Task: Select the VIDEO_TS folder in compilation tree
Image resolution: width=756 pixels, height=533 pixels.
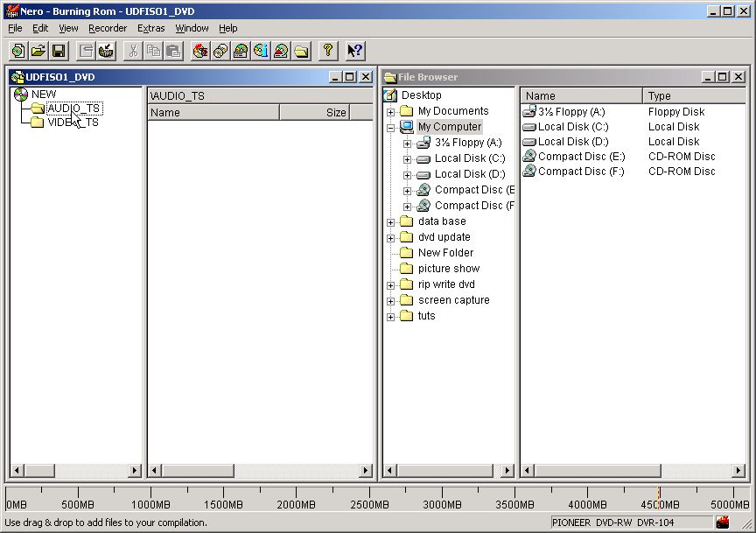Action: (x=73, y=123)
